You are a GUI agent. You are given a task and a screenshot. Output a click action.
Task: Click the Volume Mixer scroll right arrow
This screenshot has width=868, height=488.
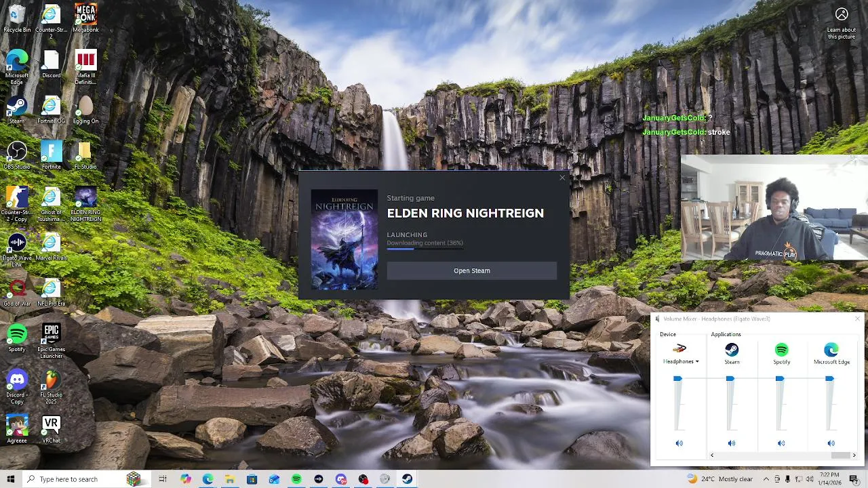854,455
